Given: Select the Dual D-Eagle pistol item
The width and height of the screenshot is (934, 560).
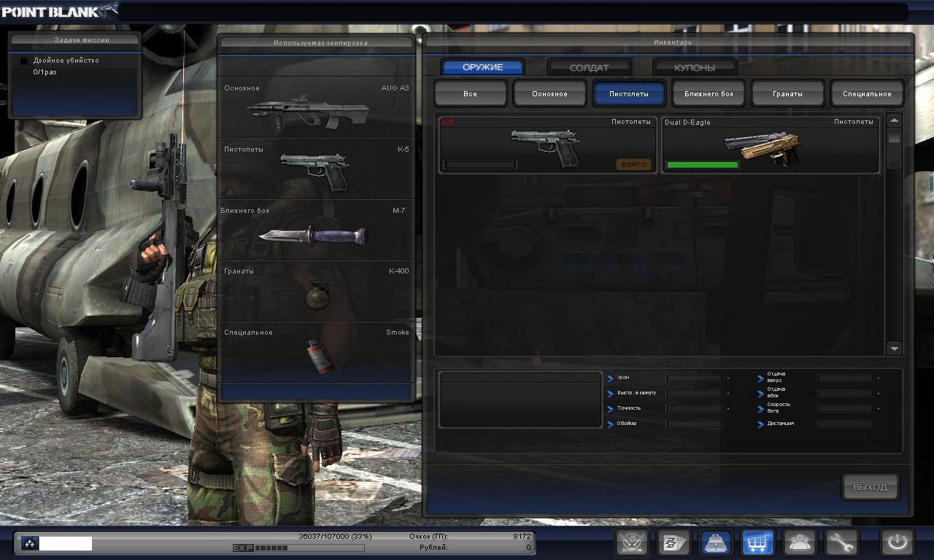Looking at the screenshot, I should pos(770,145).
